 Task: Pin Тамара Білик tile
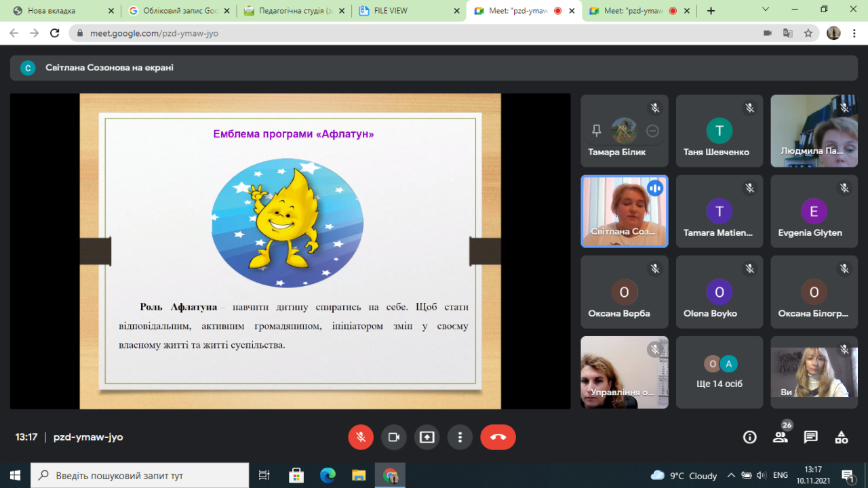coord(597,131)
